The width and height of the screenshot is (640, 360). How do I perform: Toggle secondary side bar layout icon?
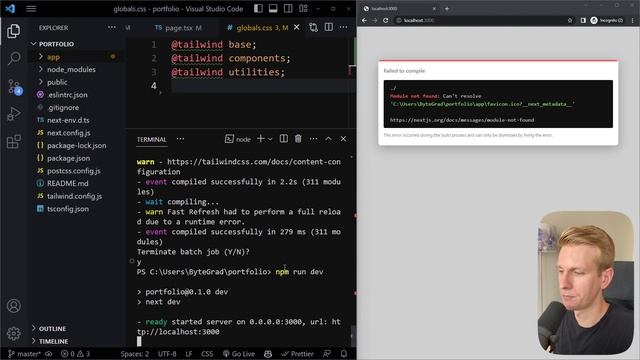point(288,9)
